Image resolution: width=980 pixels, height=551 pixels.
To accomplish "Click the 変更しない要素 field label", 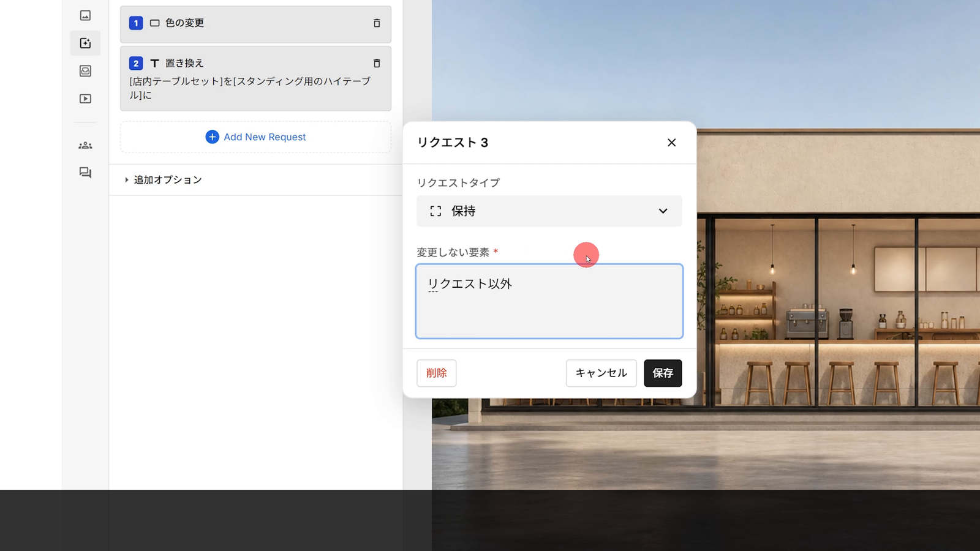I will 453,252.
